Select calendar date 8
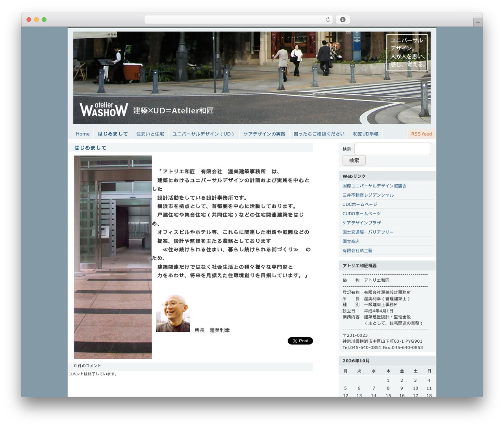This screenshot has height=427, width=504. point(388,388)
